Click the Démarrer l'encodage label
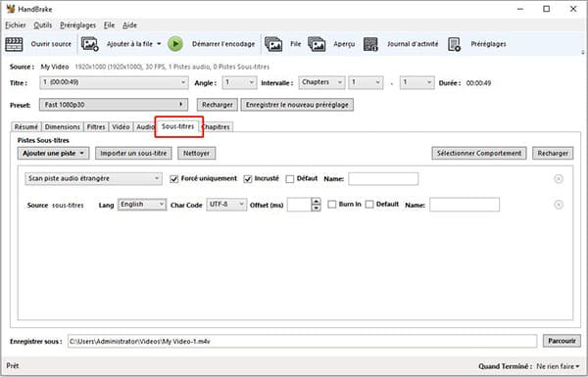The width and height of the screenshot is (588, 377). pyautogui.click(x=223, y=44)
